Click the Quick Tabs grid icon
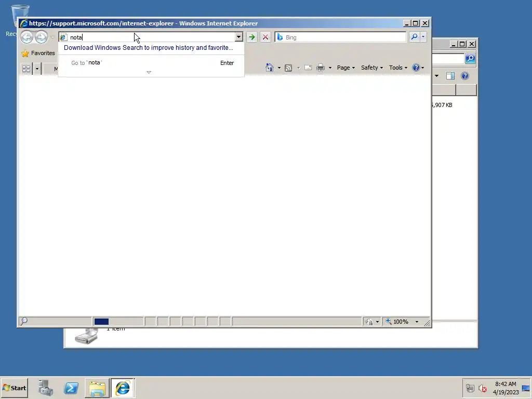The width and height of the screenshot is (532, 399). click(26, 69)
